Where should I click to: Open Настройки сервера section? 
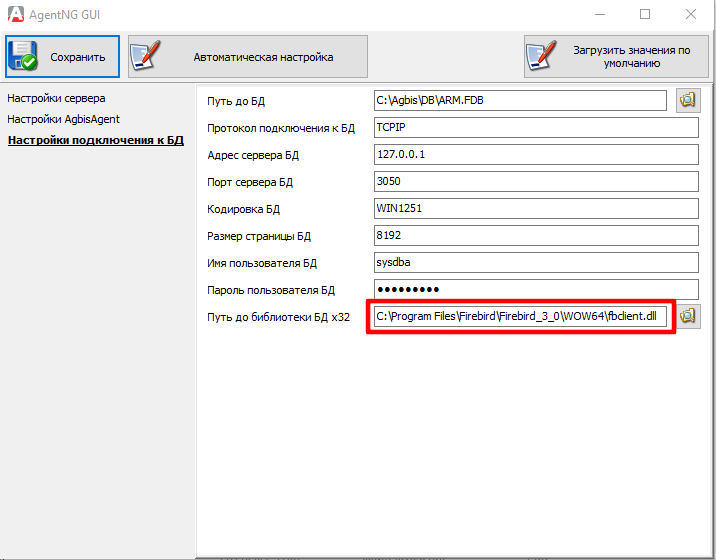[x=56, y=98]
